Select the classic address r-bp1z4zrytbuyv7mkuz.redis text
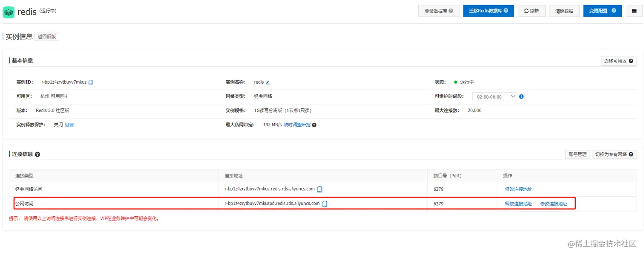Image resolution: width=644 pixels, height=256 pixels. tap(270, 189)
